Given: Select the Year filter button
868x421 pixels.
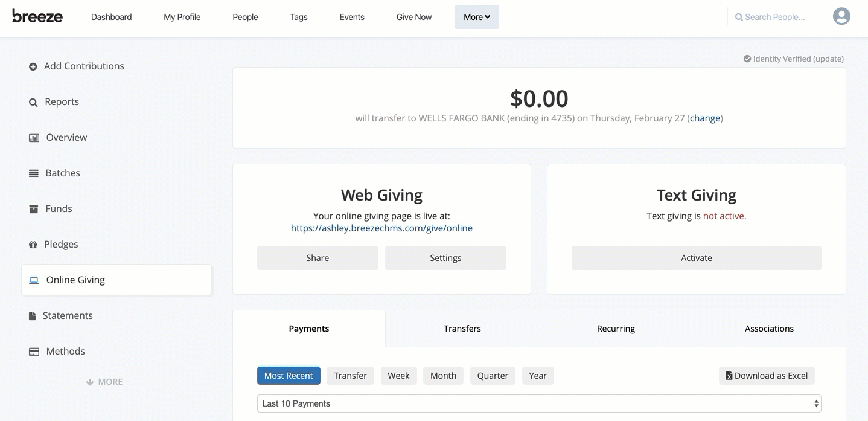Looking at the screenshot, I should coord(538,376).
